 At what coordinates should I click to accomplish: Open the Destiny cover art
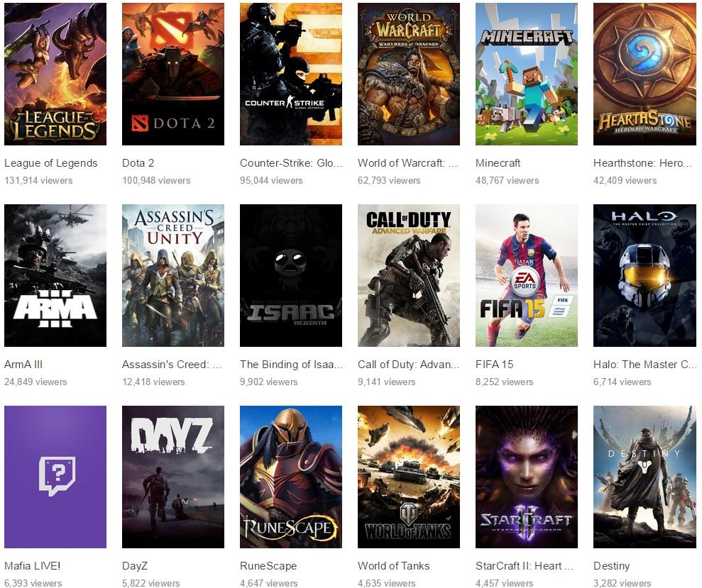645,477
